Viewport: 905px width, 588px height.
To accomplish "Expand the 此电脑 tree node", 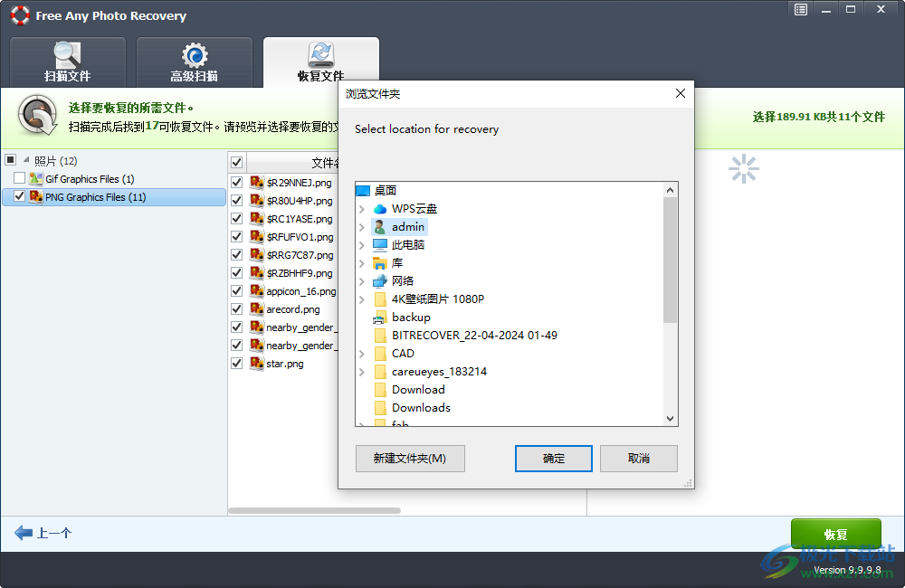I will (362, 244).
